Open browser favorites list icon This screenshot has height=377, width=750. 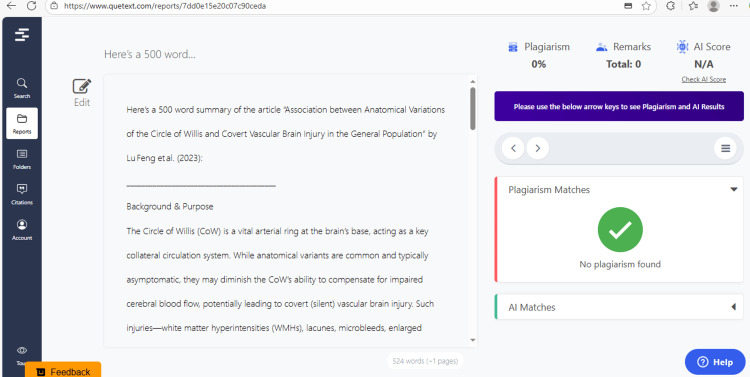coord(694,6)
